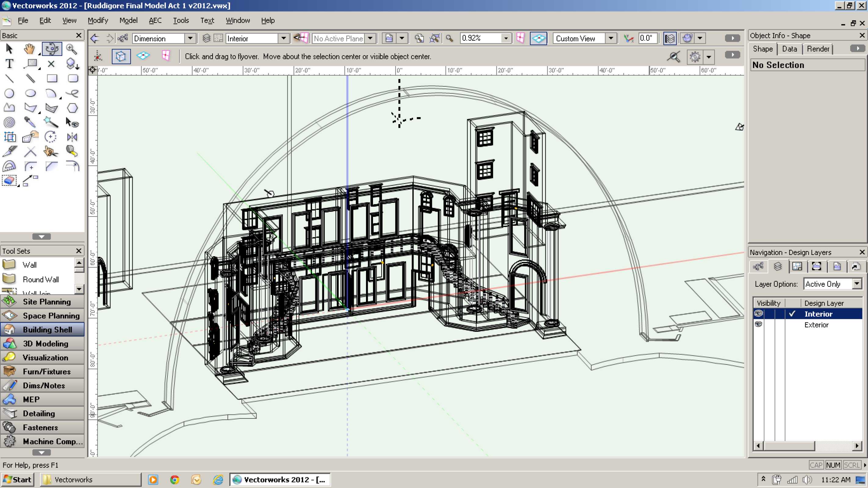Select the Eyedropper tool
The height and width of the screenshot is (488, 868).
point(30,122)
